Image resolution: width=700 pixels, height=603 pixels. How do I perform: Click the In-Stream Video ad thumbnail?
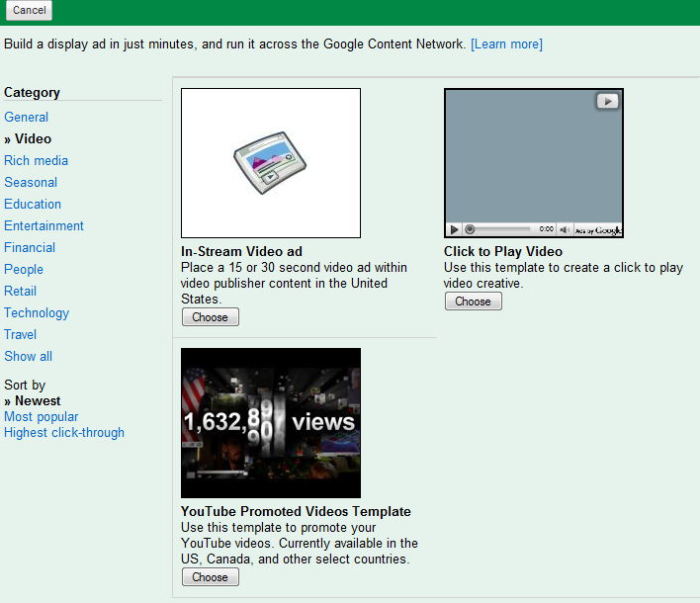(271, 163)
